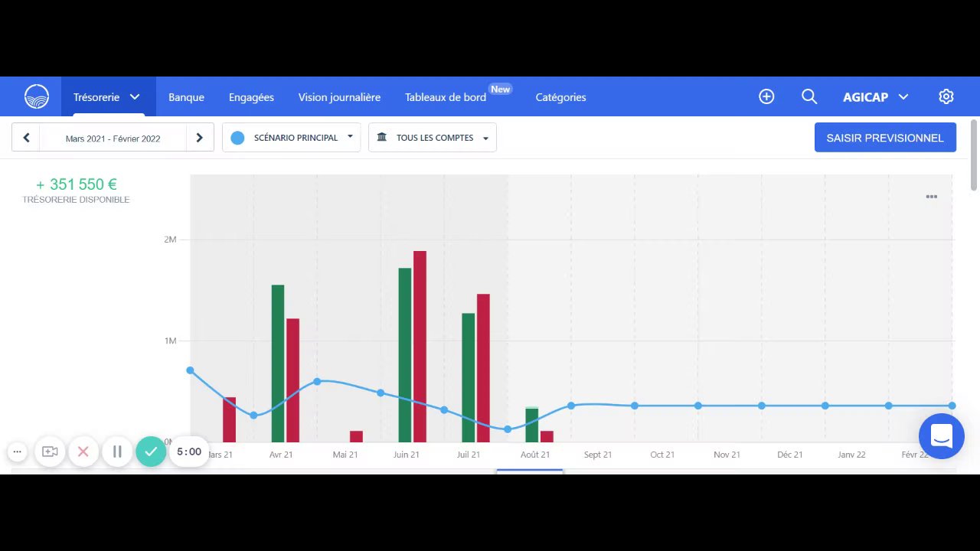This screenshot has height=551, width=980.
Task: Open the search magnifier icon
Action: pyautogui.click(x=809, y=96)
